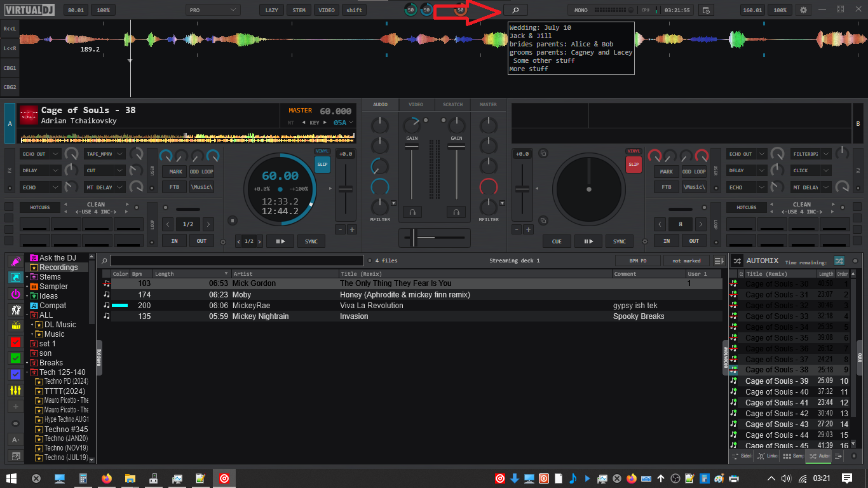Click the headphone PFL button on left channel
The width and height of the screenshot is (868, 488).
coord(412,212)
